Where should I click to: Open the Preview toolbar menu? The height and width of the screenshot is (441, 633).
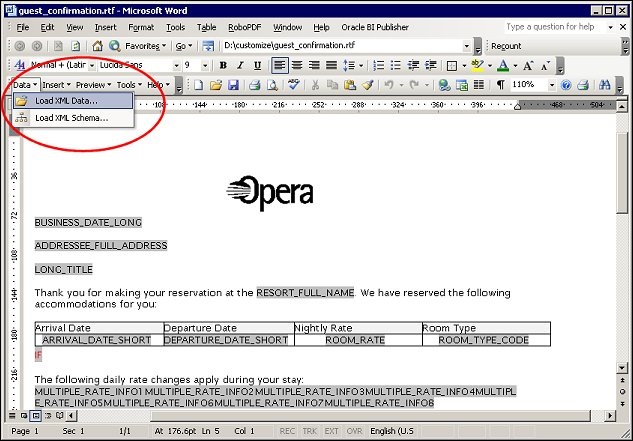(92, 86)
